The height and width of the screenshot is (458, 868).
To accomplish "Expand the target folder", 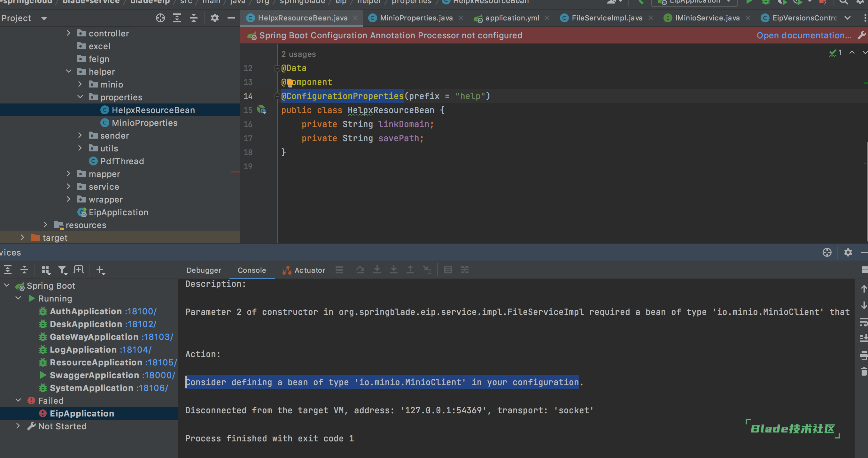I will 22,237.
